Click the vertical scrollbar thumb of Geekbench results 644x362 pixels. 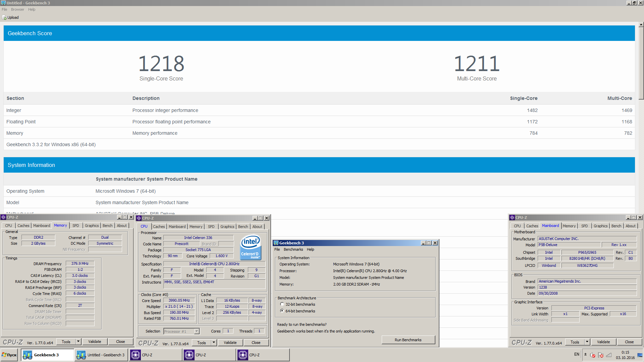641,63
